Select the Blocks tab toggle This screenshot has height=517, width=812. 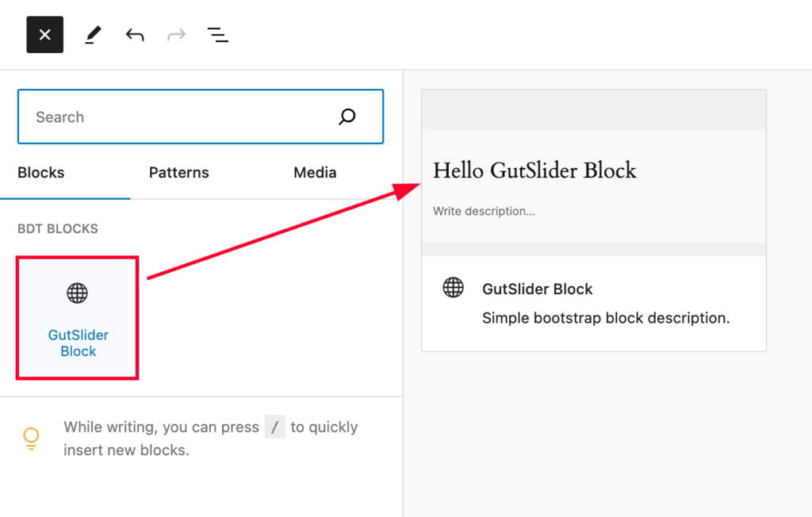click(x=40, y=173)
